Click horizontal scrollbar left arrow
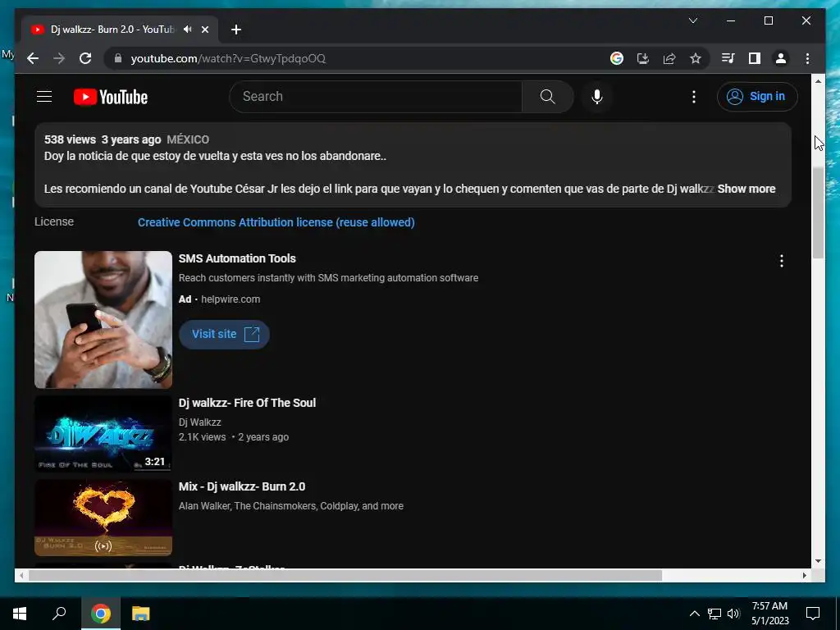 tap(21, 575)
